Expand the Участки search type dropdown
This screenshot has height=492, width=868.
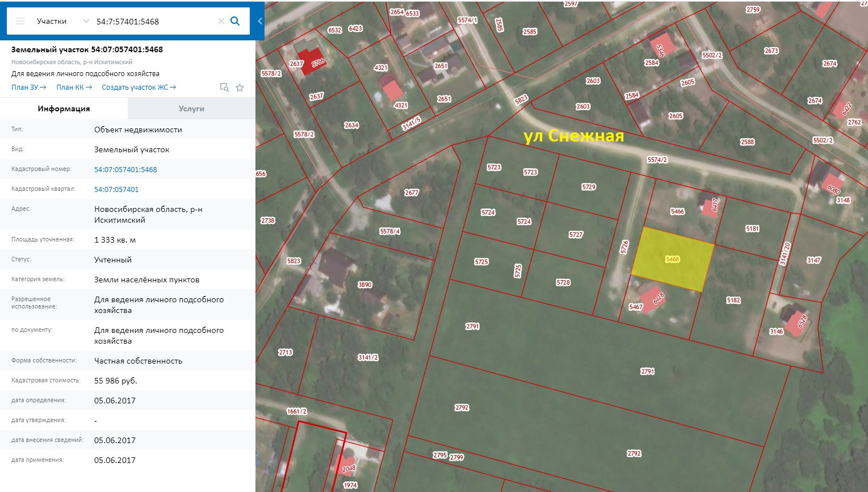tap(86, 21)
